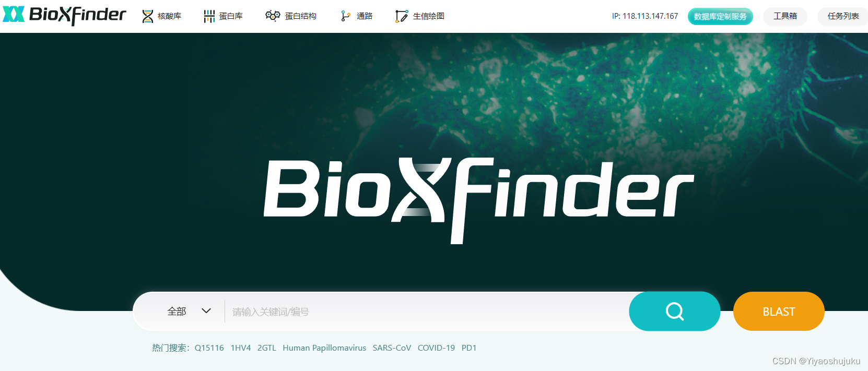Click the molecule structure icon beside 蛋白结构
The width and height of the screenshot is (868, 371).
click(x=273, y=16)
